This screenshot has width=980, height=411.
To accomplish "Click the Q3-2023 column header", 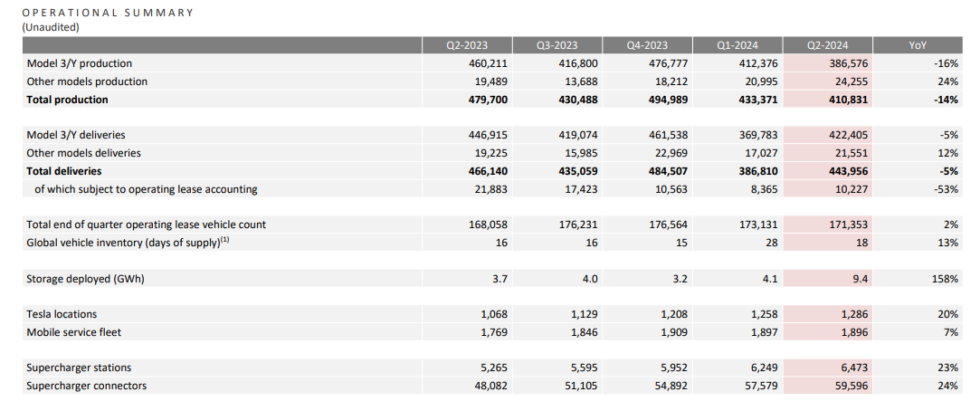I will point(557,45).
